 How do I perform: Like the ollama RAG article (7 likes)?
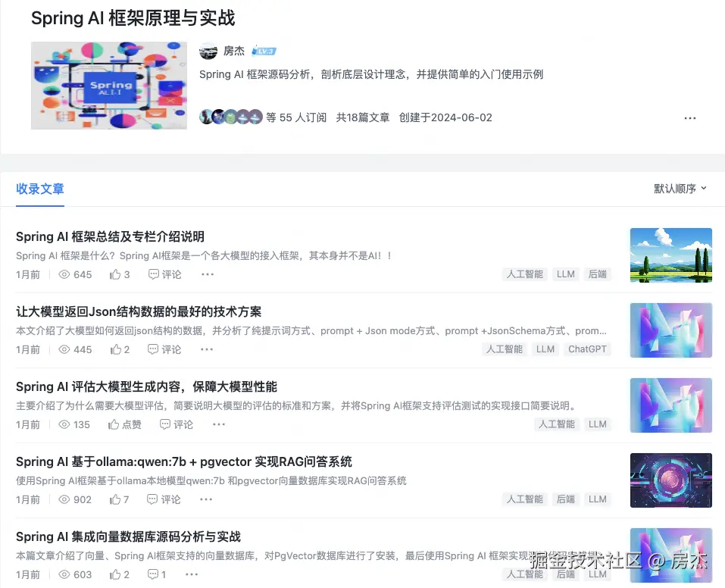pos(119,499)
